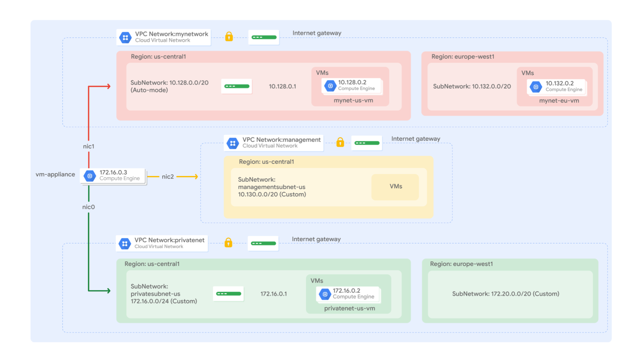Click the privatesubnet-us router bar icon
Screen dimensions: 644x362
(228, 294)
